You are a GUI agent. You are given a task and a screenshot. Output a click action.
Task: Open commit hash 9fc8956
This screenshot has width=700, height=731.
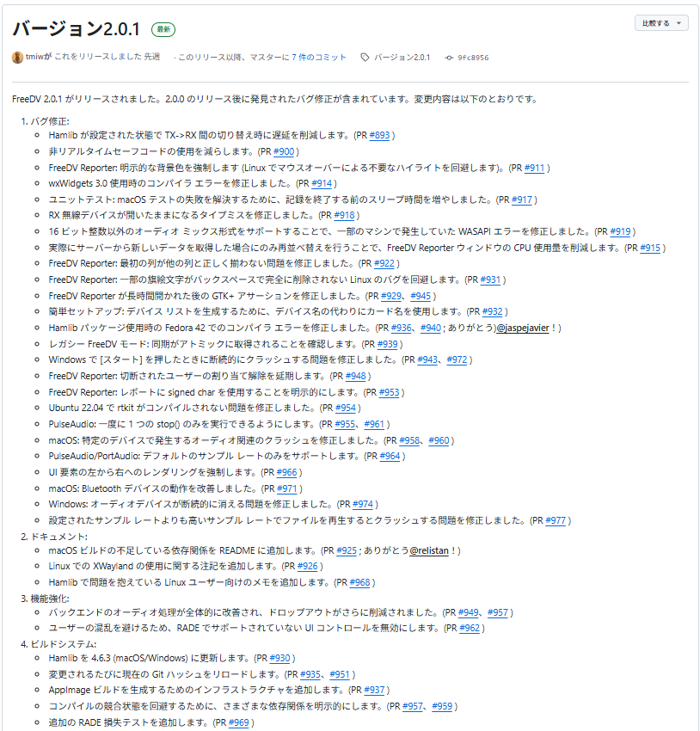click(473, 58)
